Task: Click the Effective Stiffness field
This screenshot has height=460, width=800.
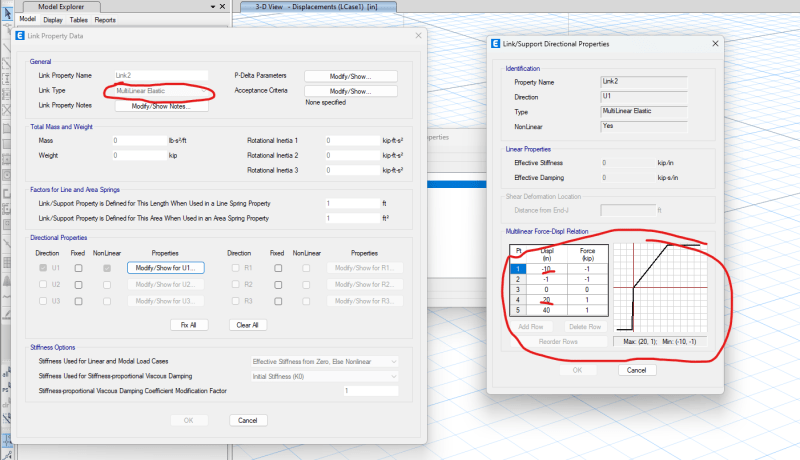Action: click(628, 163)
